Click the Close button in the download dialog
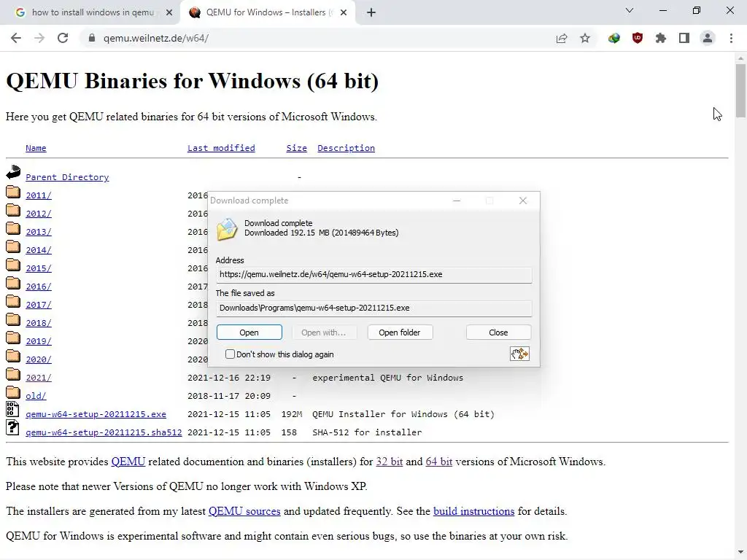The image size is (747, 560). [x=498, y=332]
